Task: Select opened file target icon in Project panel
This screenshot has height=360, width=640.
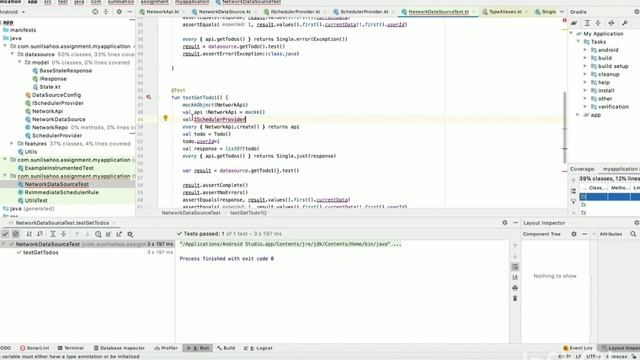Action: (x=95, y=12)
